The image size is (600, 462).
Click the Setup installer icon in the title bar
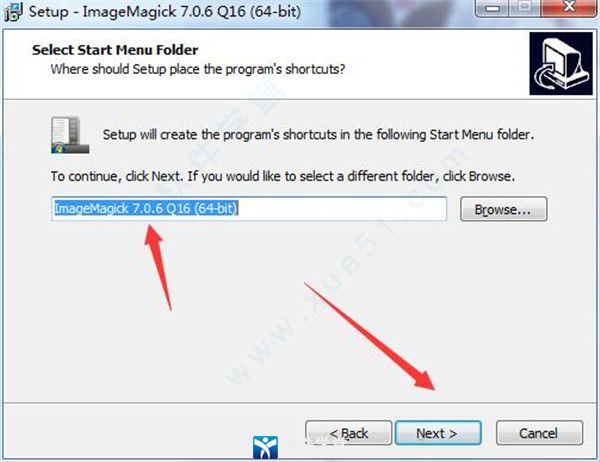click(x=14, y=11)
